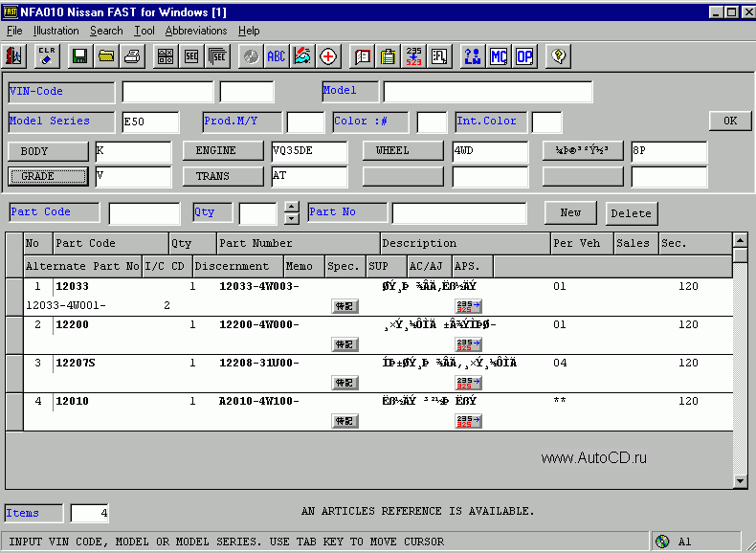Select the row selector for item 1

click(x=14, y=297)
